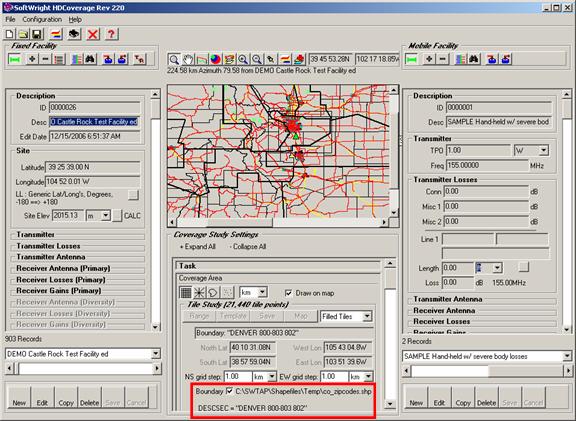Viewport: 576px width, 421px height.
Task: Open the NS grid step unit dropdown
Action: tap(272, 377)
